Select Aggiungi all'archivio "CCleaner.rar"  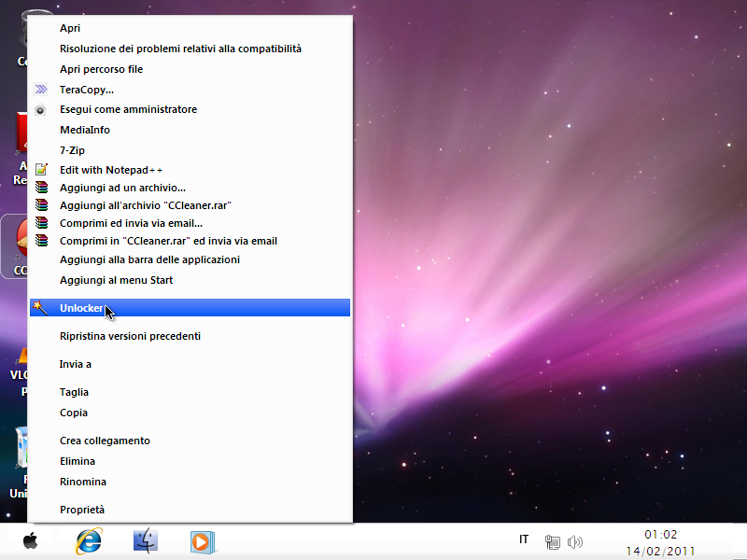[190, 205]
